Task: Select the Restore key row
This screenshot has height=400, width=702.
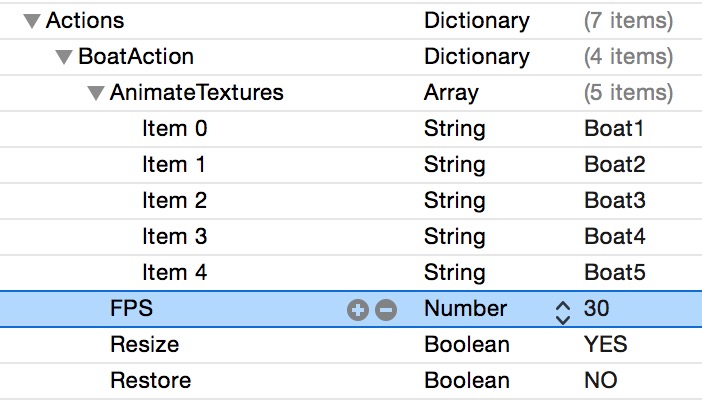Action: [150, 381]
